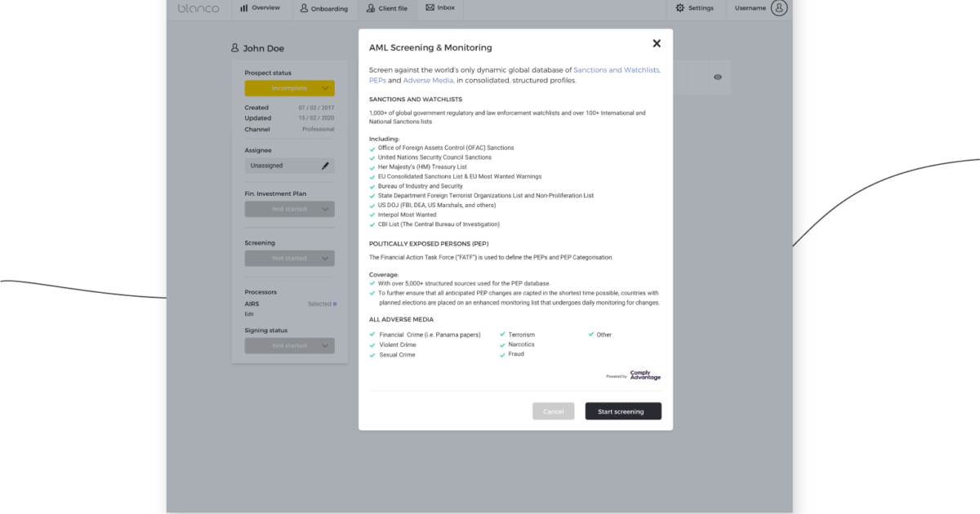Click the Her Majesty's Treasury List text
980x514 pixels.
[422, 167]
